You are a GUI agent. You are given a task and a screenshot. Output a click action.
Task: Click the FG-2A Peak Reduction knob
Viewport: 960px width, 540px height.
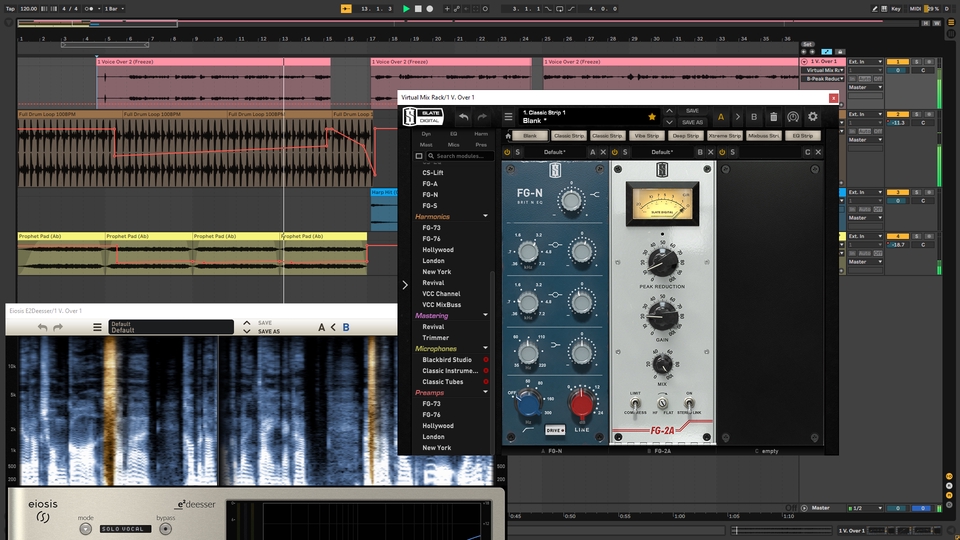tap(662, 262)
